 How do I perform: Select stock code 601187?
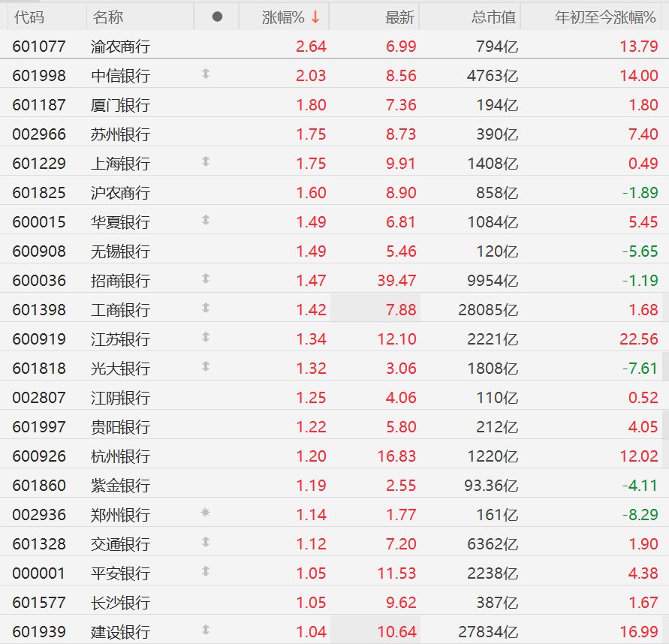pyautogui.click(x=39, y=105)
